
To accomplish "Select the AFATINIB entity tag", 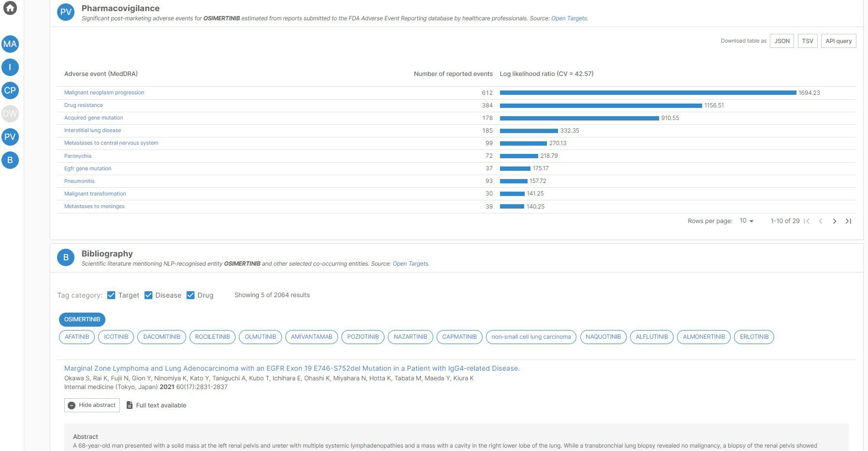I will click(77, 337).
